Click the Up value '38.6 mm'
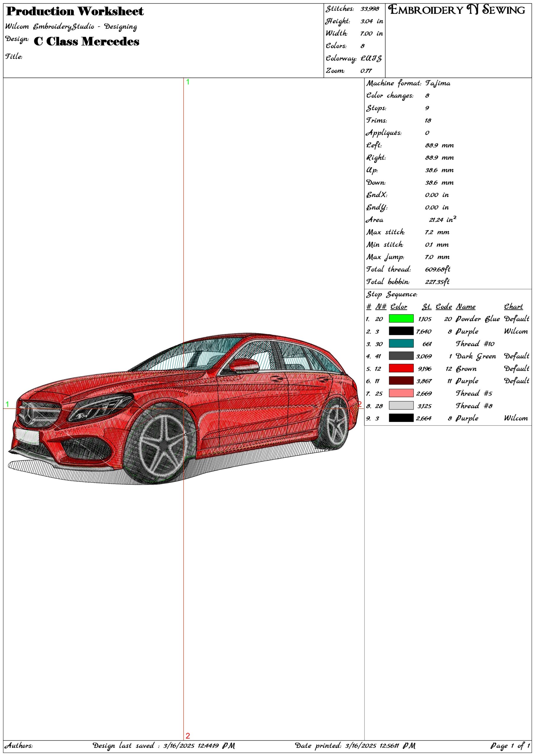 click(439, 170)
